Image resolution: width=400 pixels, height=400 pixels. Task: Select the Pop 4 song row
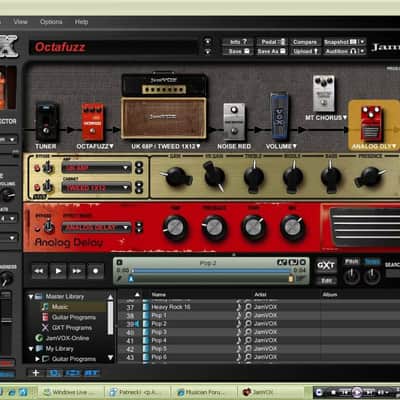(260, 340)
